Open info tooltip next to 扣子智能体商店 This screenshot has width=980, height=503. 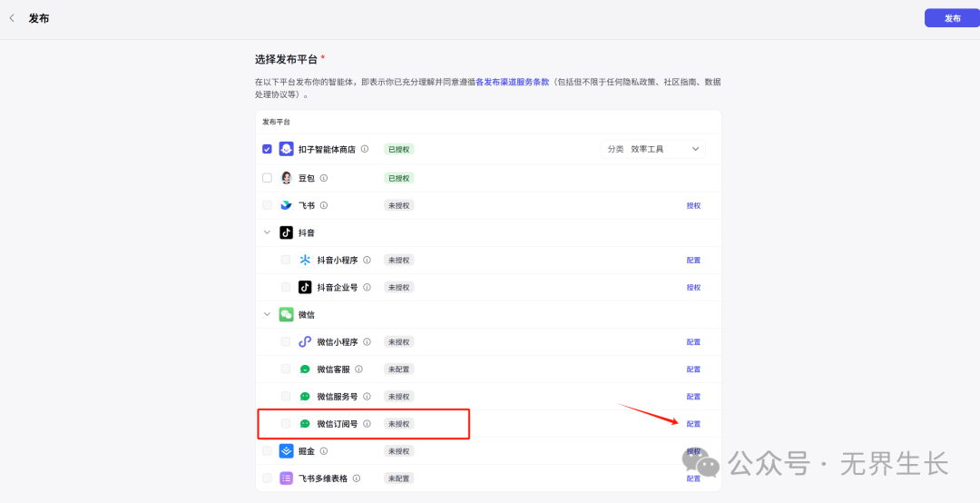pyautogui.click(x=365, y=149)
